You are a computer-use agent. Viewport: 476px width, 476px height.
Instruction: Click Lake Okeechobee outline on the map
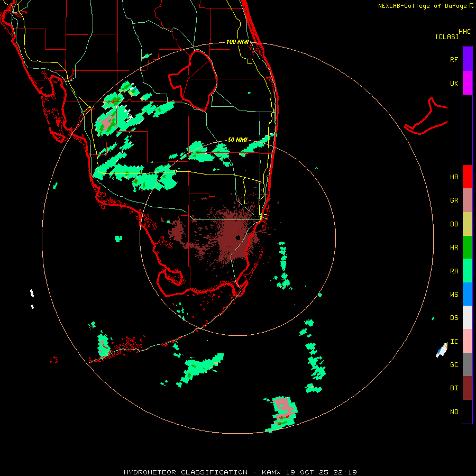[x=193, y=80]
